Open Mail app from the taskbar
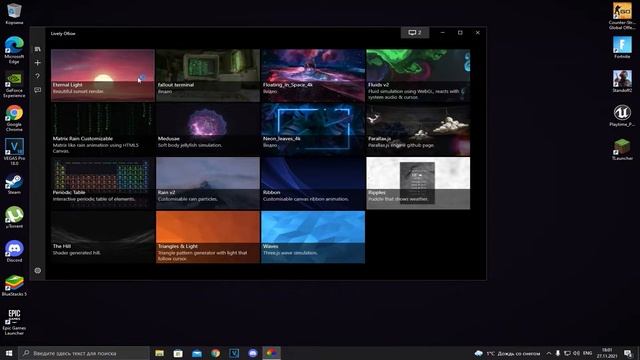 (x=197, y=353)
